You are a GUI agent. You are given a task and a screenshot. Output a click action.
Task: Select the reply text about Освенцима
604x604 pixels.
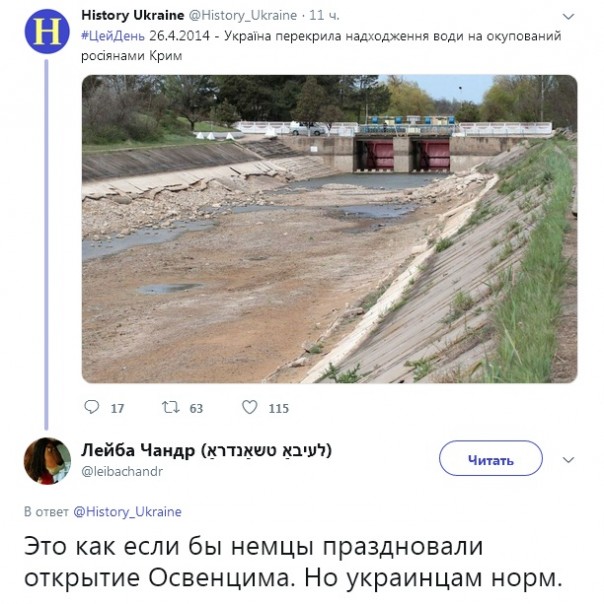click(293, 562)
